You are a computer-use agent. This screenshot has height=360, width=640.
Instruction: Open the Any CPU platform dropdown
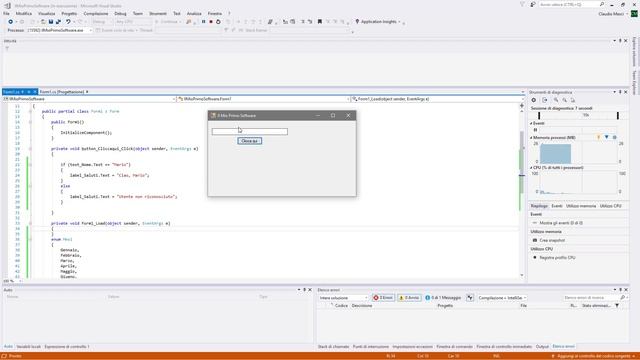(x=133, y=22)
